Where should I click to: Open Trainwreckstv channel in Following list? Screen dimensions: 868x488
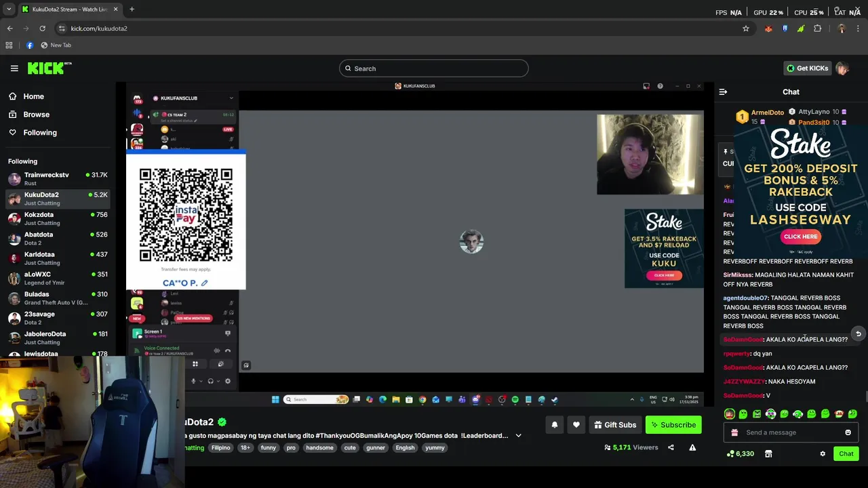tap(58, 179)
